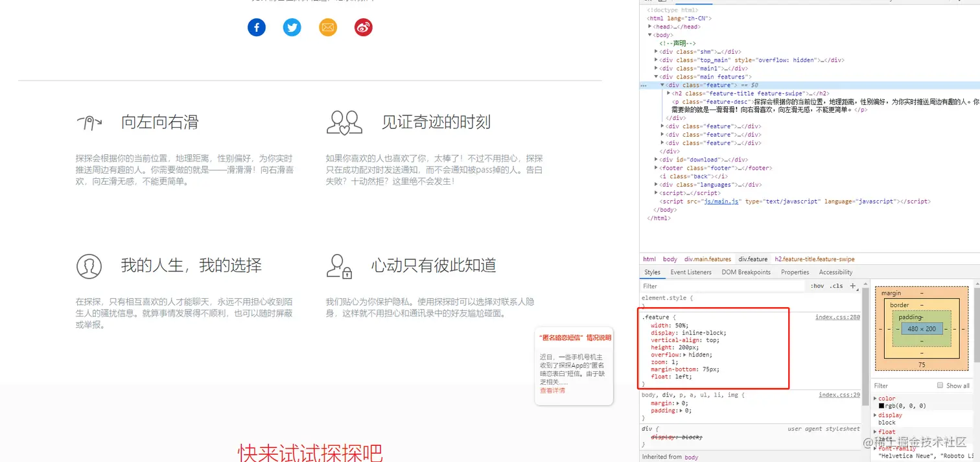Click the person-with-lock icon beside 心动只有彼此知道
This screenshot has height=462, width=980.
tap(339, 266)
